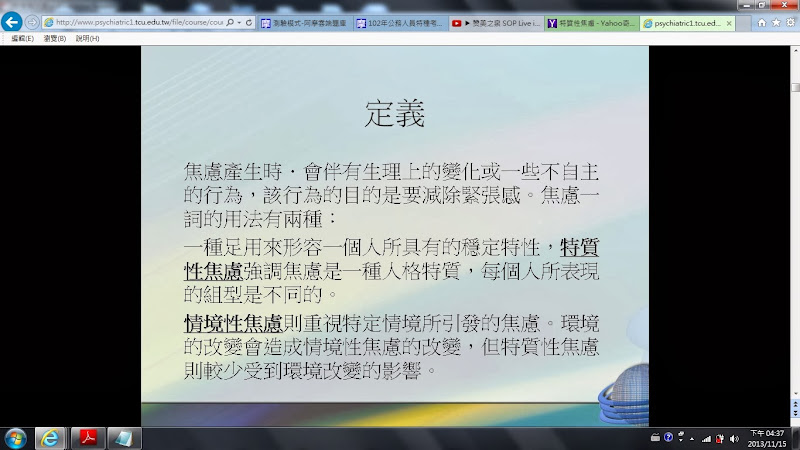Open the 編輯(E) menu
This screenshot has width=800, height=450.
click(22, 38)
